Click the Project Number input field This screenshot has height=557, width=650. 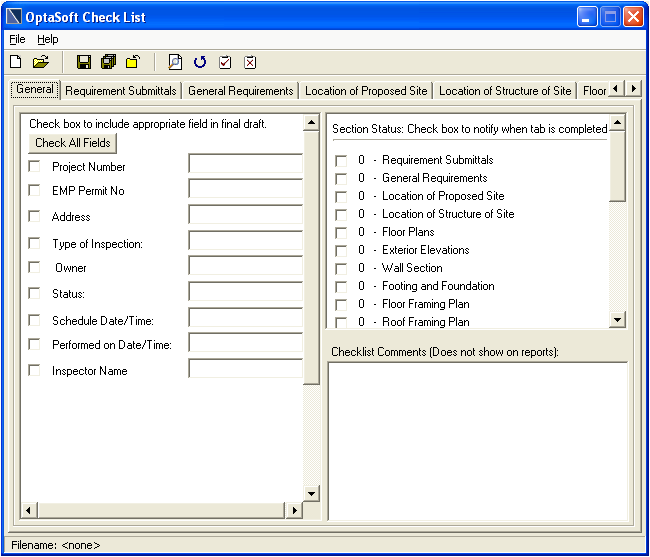(x=245, y=163)
